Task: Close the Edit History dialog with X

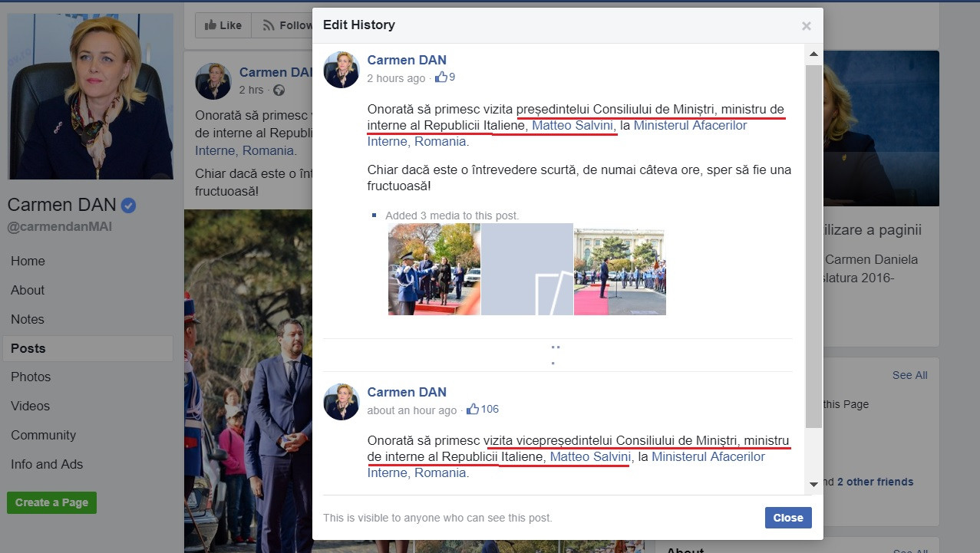Action: 806,26
